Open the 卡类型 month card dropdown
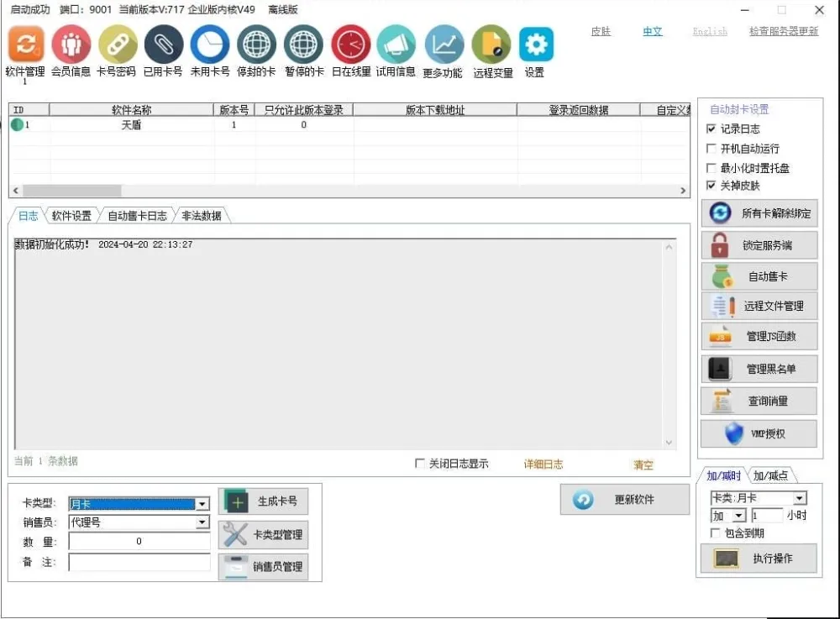Screen dimensions: 840x619 point(203,503)
